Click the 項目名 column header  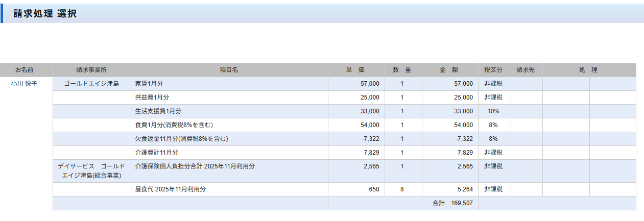(229, 70)
